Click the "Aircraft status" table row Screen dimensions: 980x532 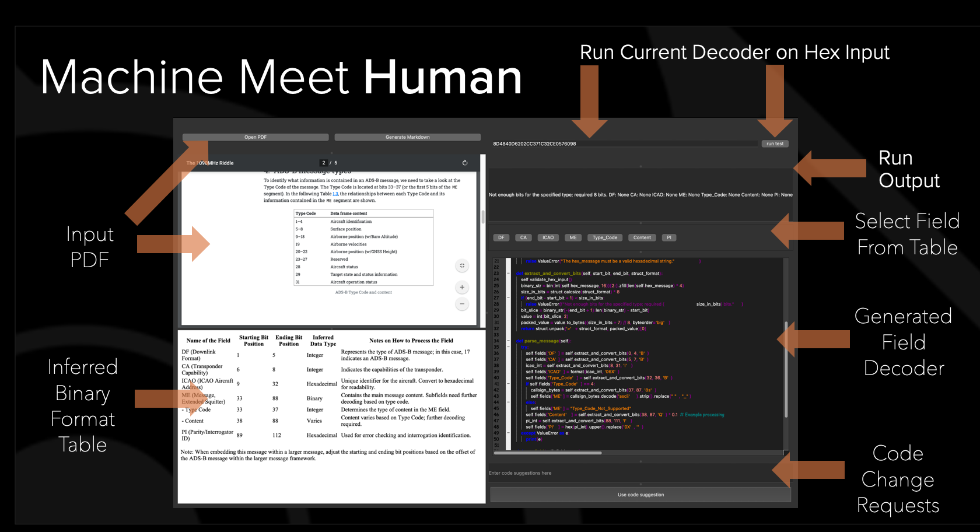(x=363, y=267)
